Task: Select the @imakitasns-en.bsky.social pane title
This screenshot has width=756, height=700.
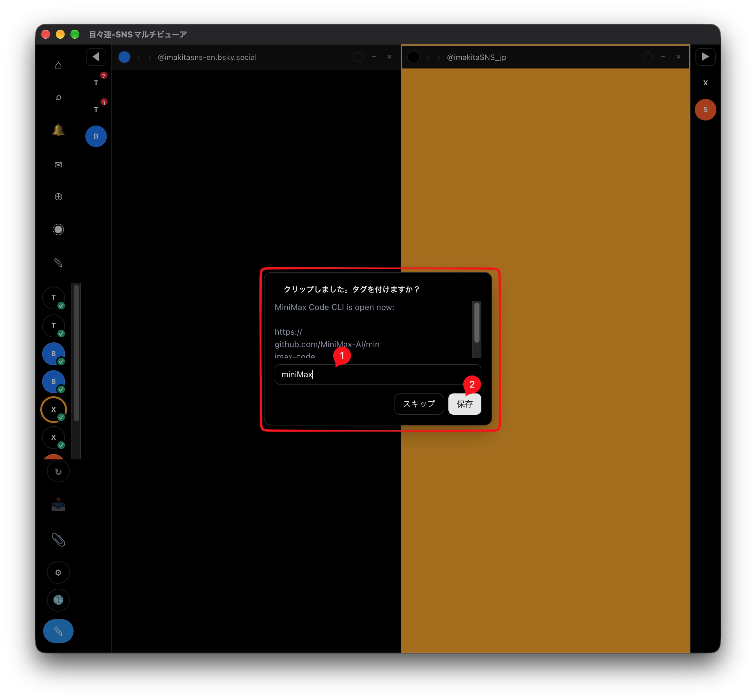Action: [207, 57]
